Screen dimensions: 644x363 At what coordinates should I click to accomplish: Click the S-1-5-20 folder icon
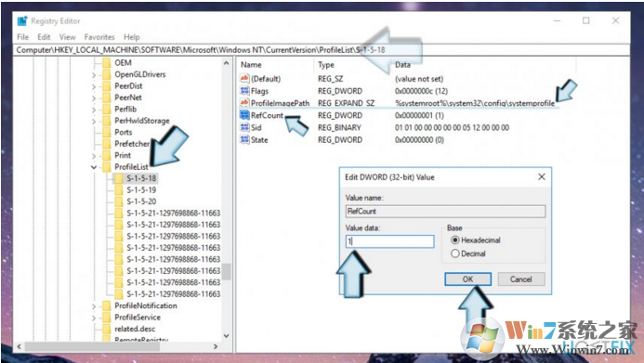119,201
